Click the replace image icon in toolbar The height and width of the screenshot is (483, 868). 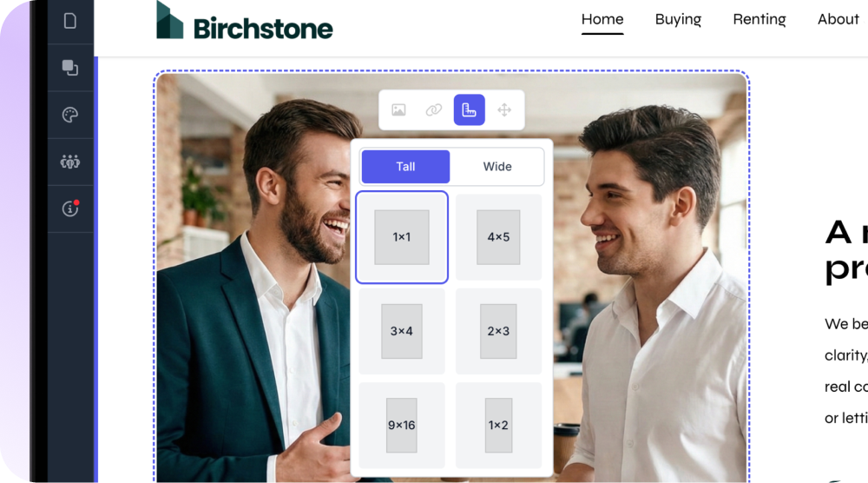pyautogui.click(x=398, y=109)
